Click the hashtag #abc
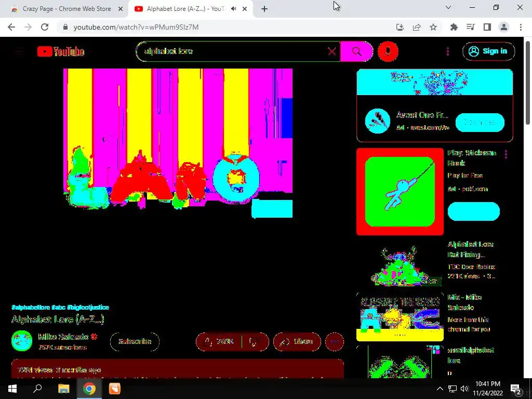The image size is (532, 399). tap(58, 308)
